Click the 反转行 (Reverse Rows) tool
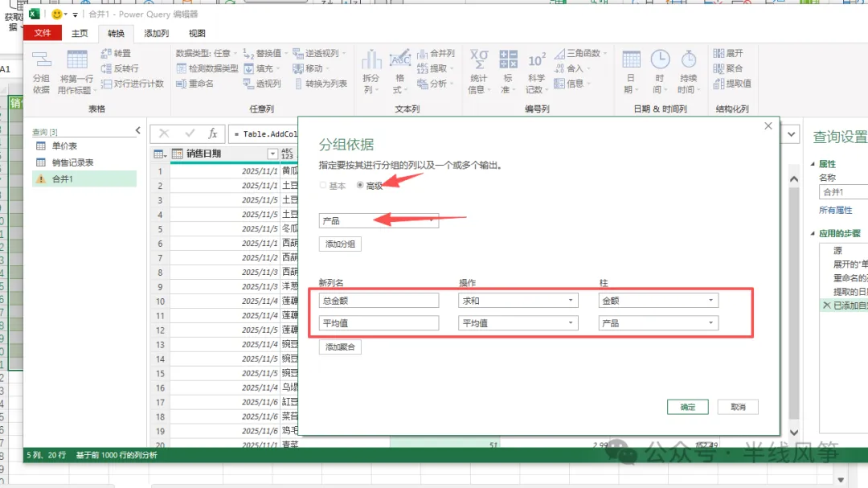 click(120, 68)
